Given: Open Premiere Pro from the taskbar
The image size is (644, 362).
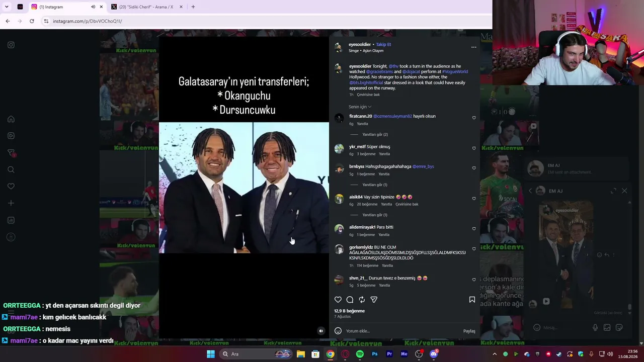Looking at the screenshot, I should coord(389,354).
